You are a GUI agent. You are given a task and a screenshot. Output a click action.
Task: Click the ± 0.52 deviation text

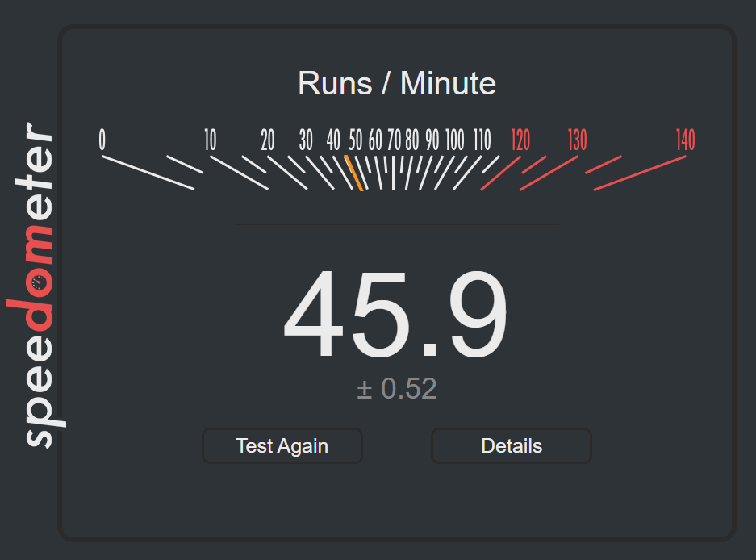click(397, 389)
